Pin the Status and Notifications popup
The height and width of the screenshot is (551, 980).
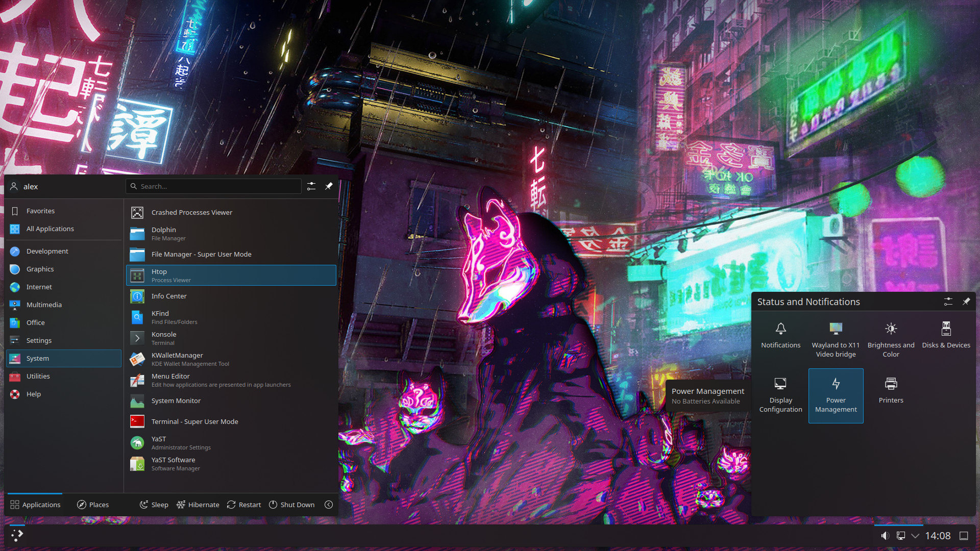point(966,302)
